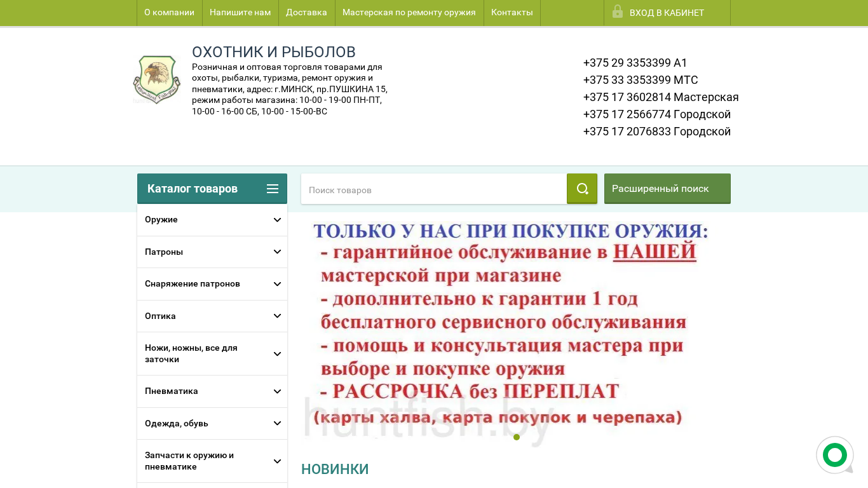Open the О компании menu item
This screenshot has height=488, width=868.
(x=170, y=13)
